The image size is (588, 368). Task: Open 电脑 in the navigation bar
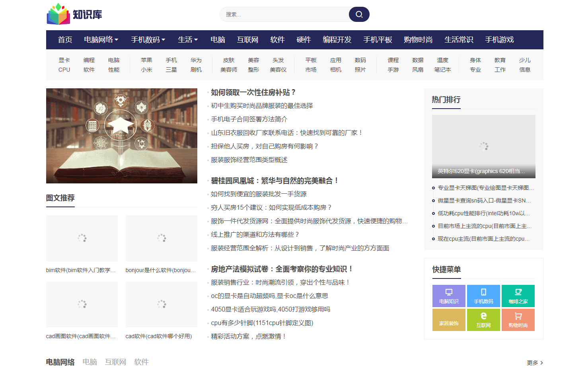218,40
